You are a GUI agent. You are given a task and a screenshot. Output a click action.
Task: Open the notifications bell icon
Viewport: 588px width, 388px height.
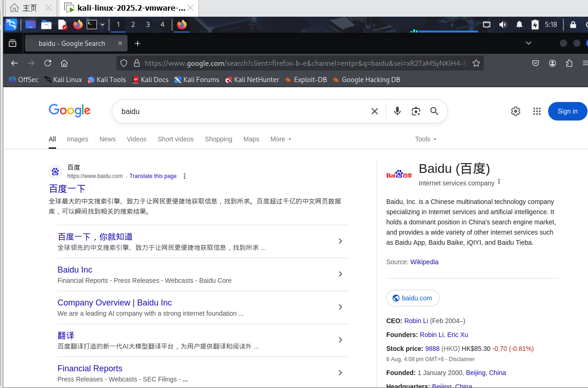click(x=519, y=25)
